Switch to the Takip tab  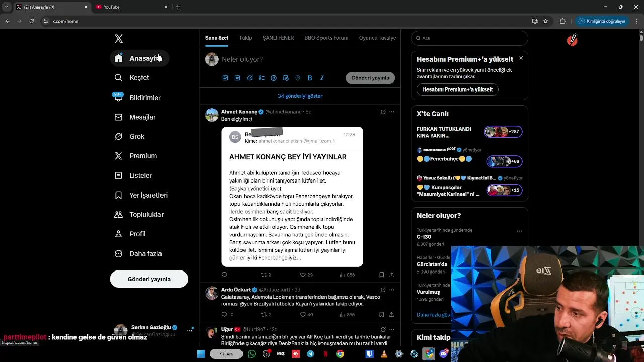pyautogui.click(x=246, y=38)
